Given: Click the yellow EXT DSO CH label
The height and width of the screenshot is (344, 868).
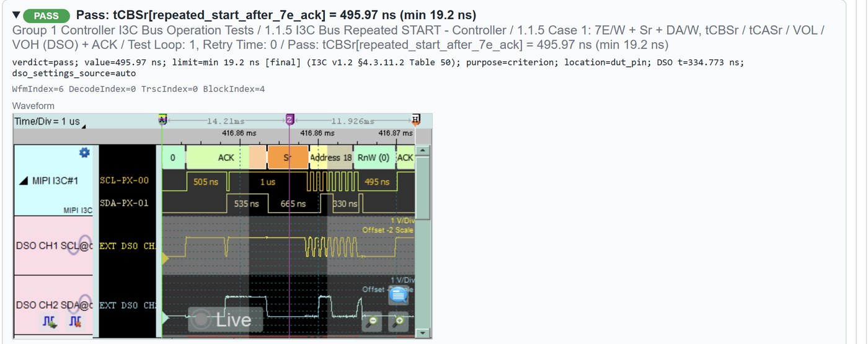Looking at the screenshot, I should (127, 246).
